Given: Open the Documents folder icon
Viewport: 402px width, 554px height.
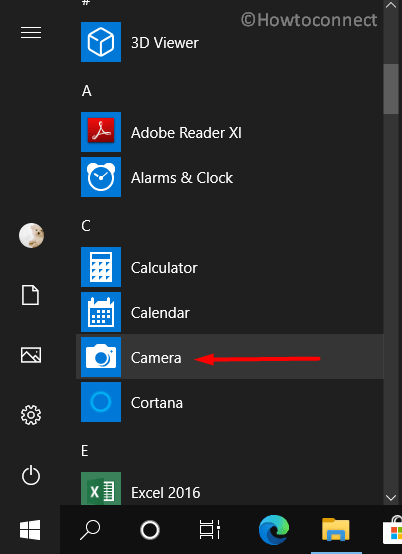Looking at the screenshot, I should (31, 295).
